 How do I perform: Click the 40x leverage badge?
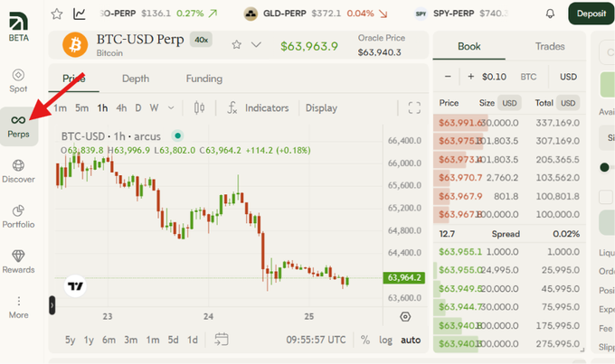tap(201, 40)
